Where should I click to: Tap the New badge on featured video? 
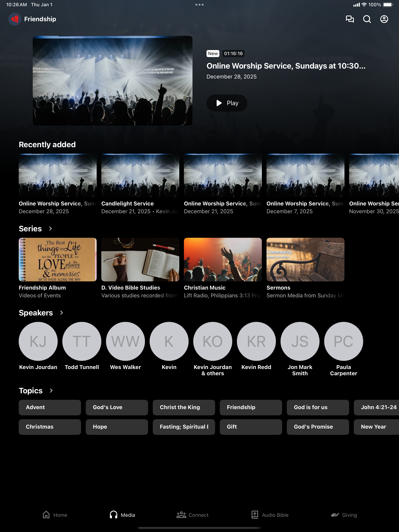pos(213,53)
